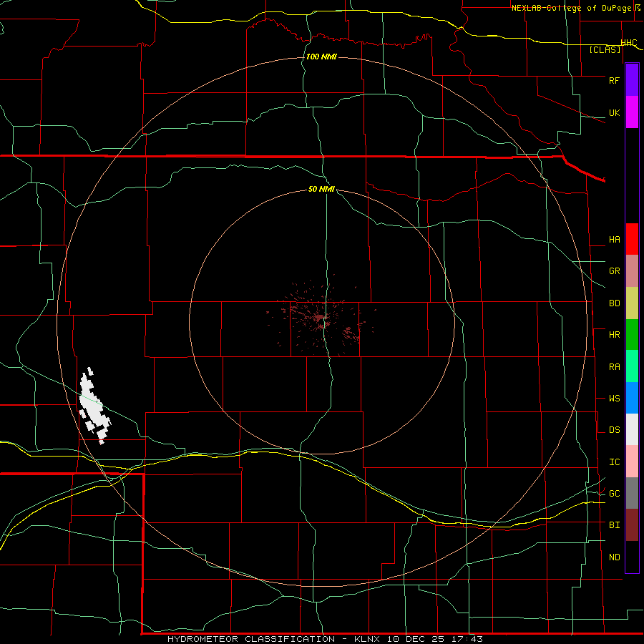Click the 17:43 timestamp
The image size is (644, 644).
coord(467,639)
